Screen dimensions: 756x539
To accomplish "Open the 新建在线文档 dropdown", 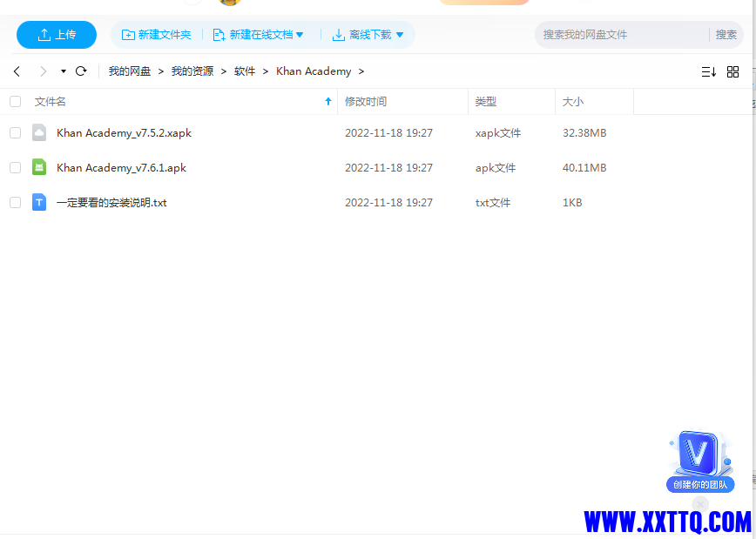I will click(x=258, y=35).
